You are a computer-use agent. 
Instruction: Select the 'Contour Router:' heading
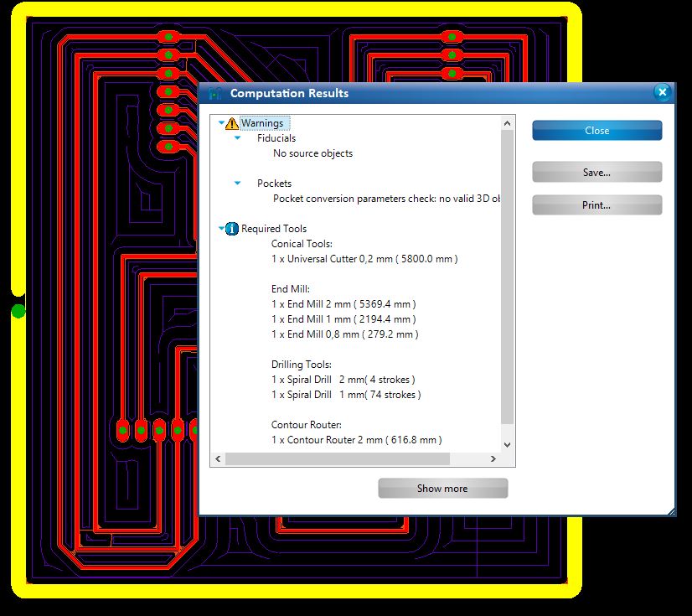pos(307,425)
